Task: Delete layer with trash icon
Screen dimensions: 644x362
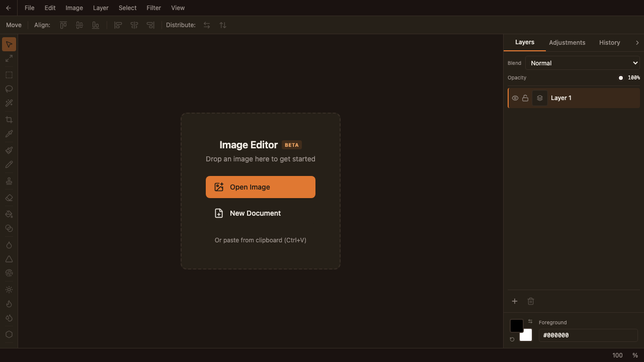Action: point(531,301)
